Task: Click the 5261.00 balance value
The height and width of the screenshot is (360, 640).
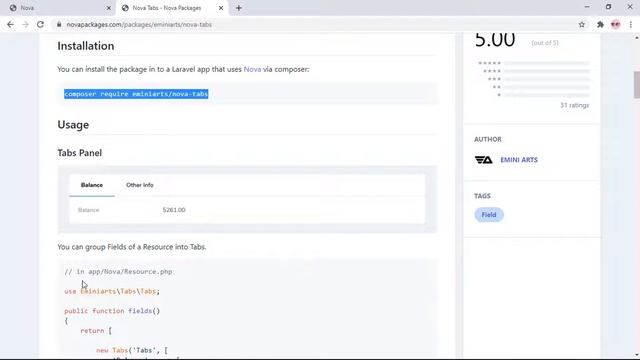Action: click(174, 210)
